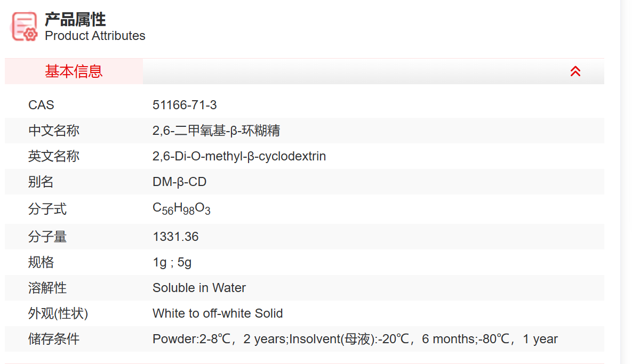Click the 溶解性 row label
The image size is (632, 364).
pyautogui.click(x=47, y=288)
